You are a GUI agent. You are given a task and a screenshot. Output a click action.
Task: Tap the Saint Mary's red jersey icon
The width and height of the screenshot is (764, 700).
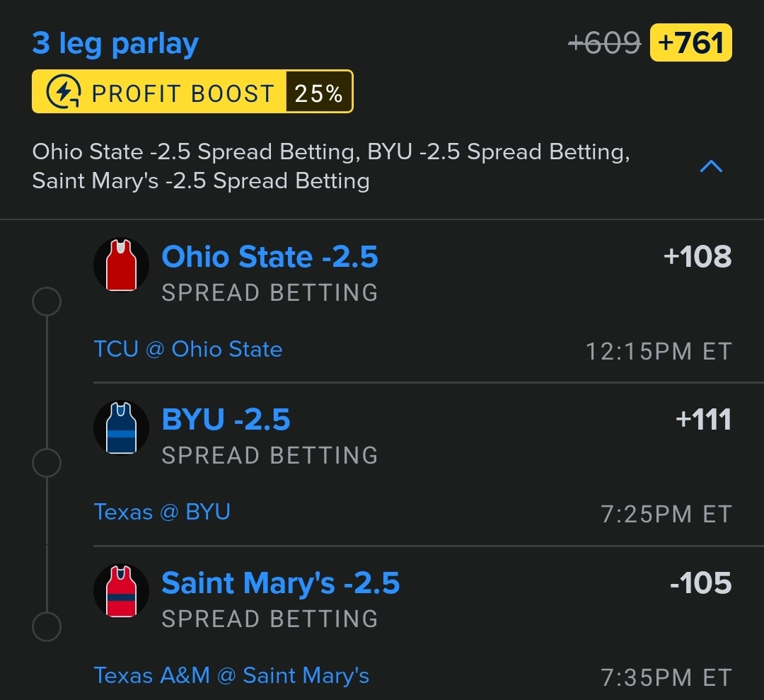122,591
